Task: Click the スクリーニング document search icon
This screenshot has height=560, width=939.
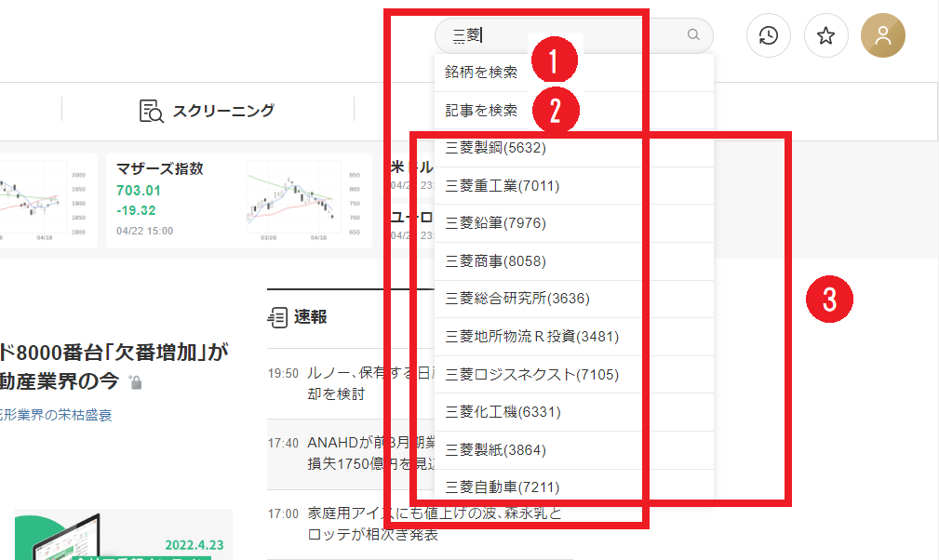Action: pyautogui.click(x=151, y=111)
